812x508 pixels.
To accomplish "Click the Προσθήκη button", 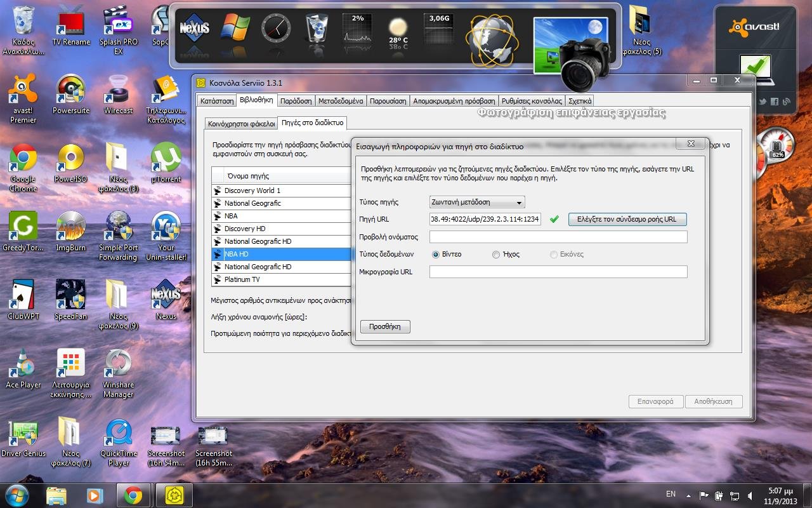I will (385, 326).
